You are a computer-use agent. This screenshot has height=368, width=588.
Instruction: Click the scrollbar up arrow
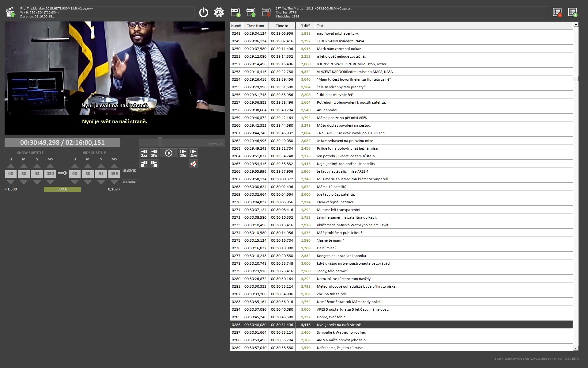coord(576,24)
